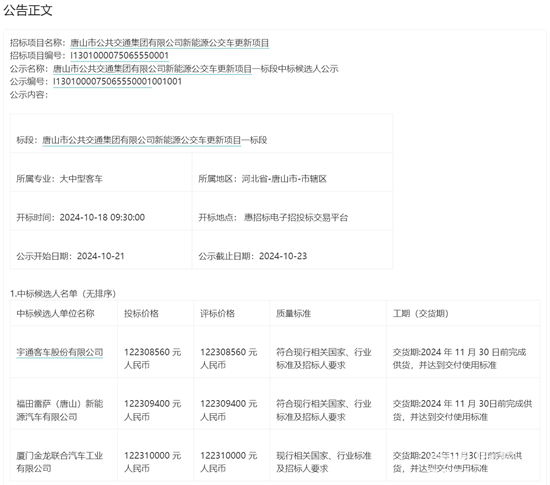Select the 福田雷萨 delivery period cell
Viewport: 550px width, 485px height.
463,404
